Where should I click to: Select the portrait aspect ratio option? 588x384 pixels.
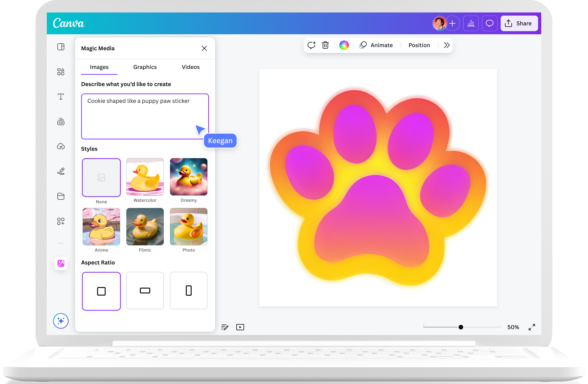[189, 291]
